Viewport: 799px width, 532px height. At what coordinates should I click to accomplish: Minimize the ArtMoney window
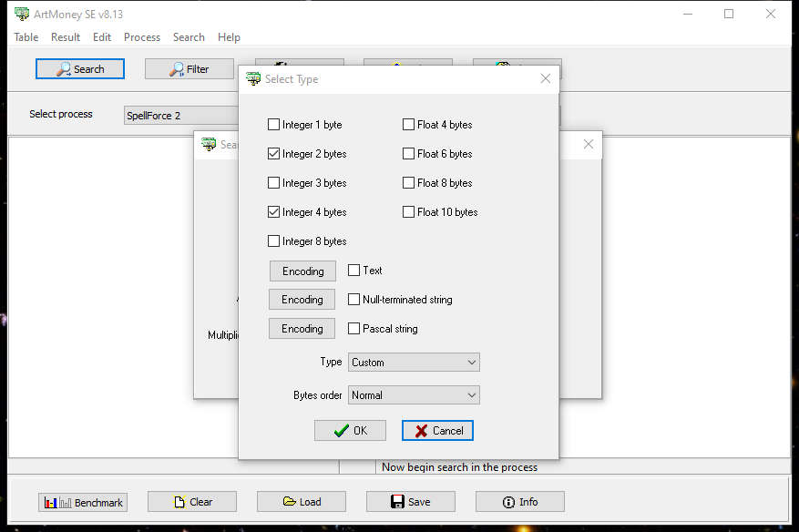tap(688, 14)
